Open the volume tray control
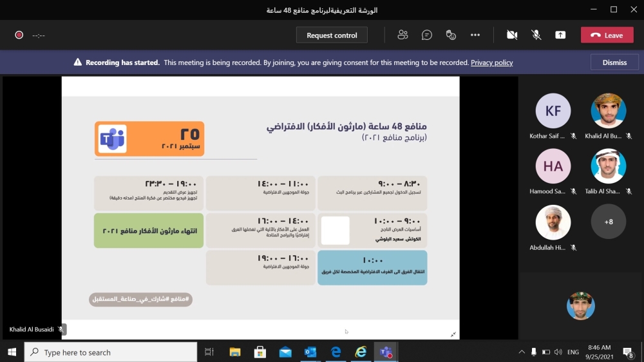 [x=558, y=352]
